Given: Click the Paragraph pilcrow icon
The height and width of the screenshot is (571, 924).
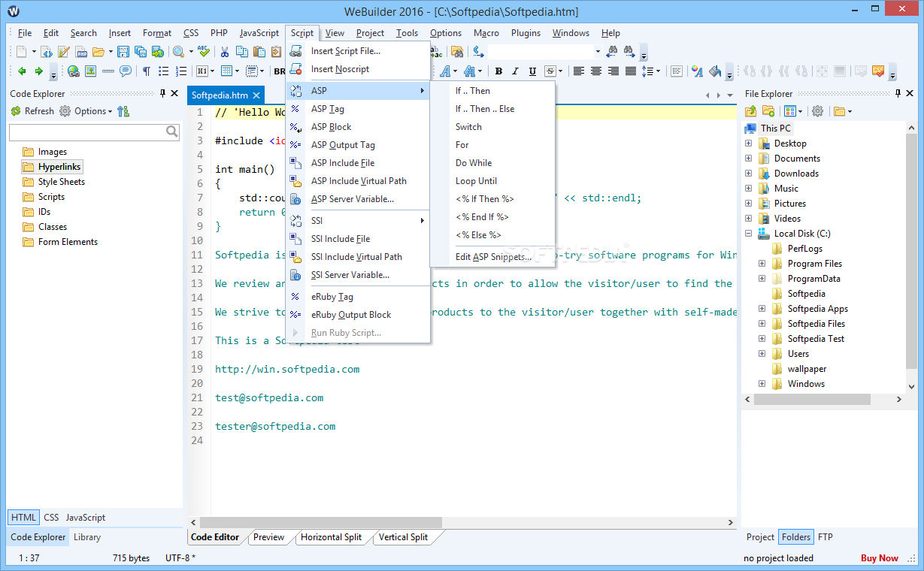Looking at the screenshot, I should (146, 71).
